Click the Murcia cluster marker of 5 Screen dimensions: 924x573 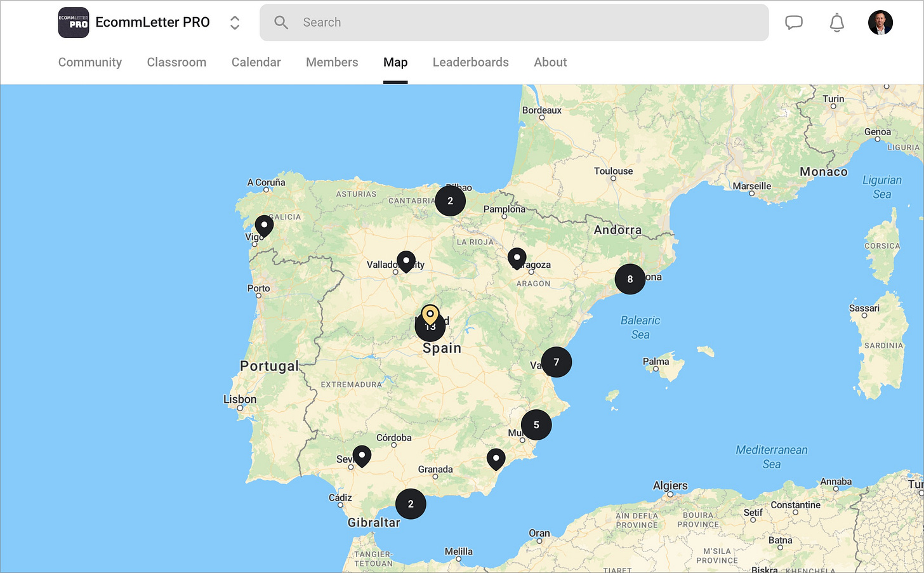(536, 425)
